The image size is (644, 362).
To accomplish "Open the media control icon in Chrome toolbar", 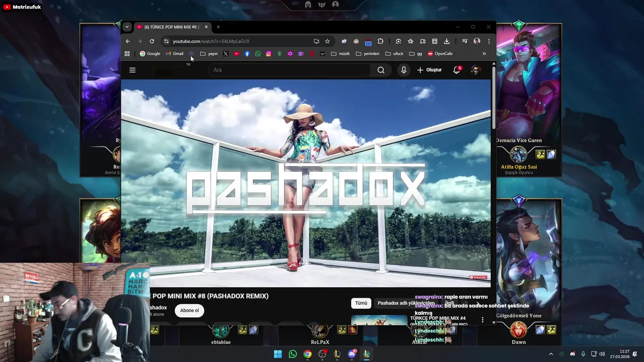I will point(464,41).
